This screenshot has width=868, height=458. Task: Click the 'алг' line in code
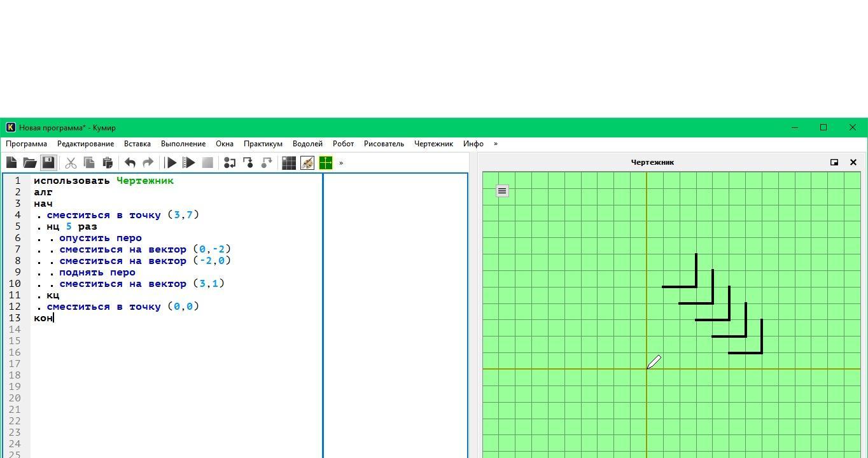(43, 192)
